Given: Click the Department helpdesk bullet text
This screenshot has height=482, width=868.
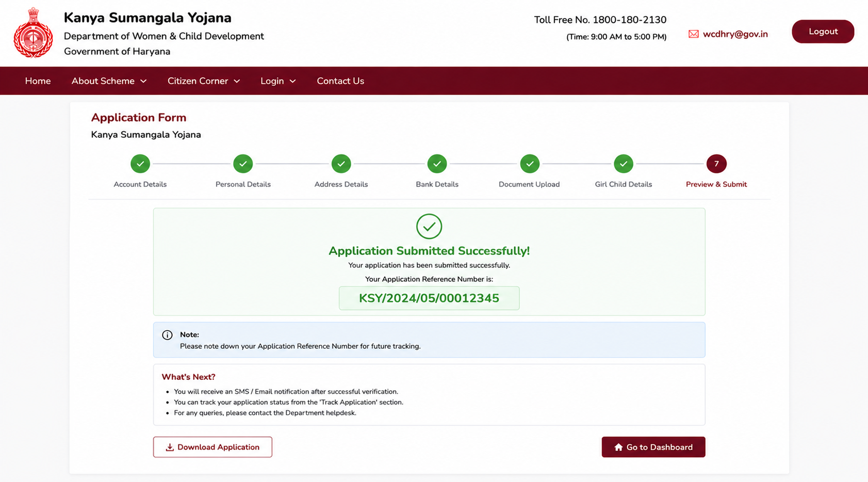Looking at the screenshot, I should tap(265, 413).
